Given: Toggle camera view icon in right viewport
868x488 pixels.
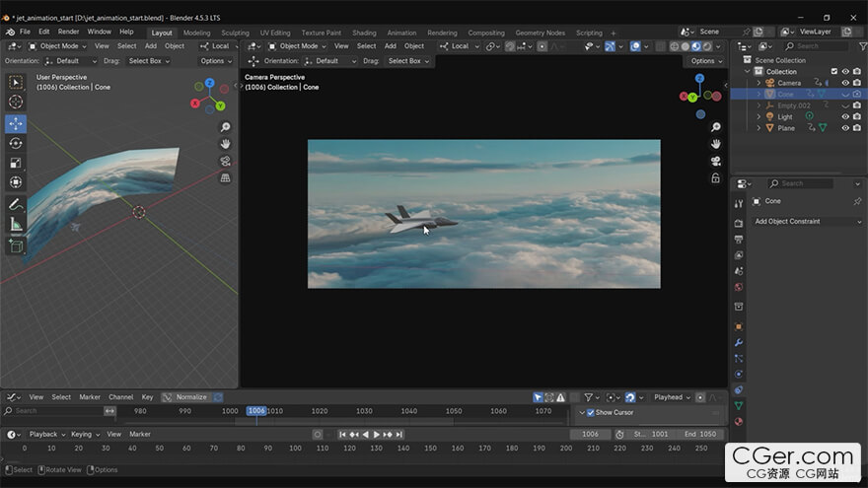Looking at the screenshot, I should [x=715, y=161].
